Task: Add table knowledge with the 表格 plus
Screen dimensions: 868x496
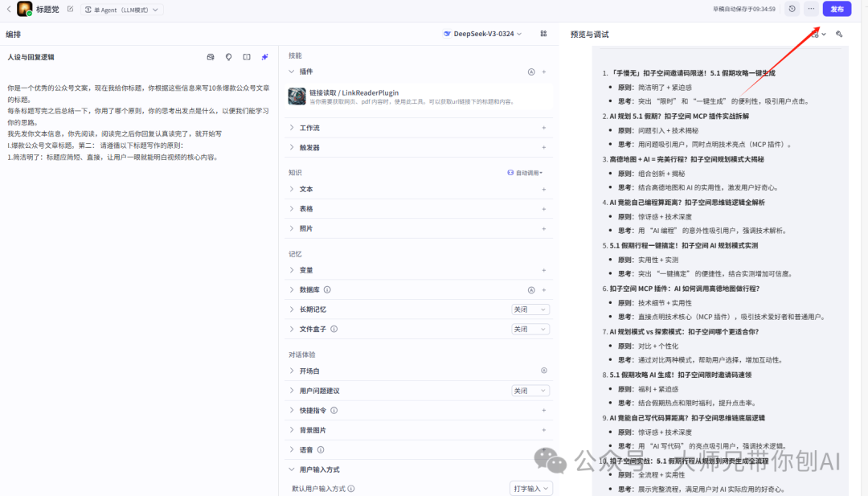Action: [543, 209]
